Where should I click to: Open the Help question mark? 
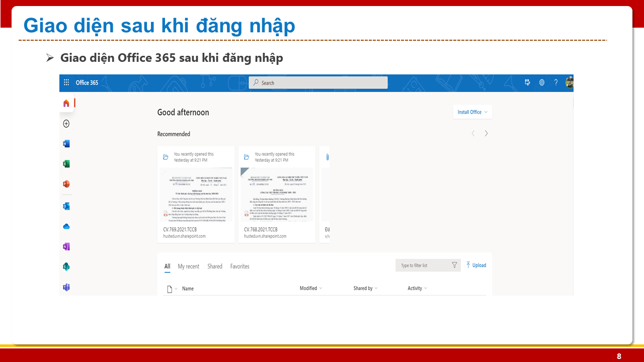tap(556, 83)
